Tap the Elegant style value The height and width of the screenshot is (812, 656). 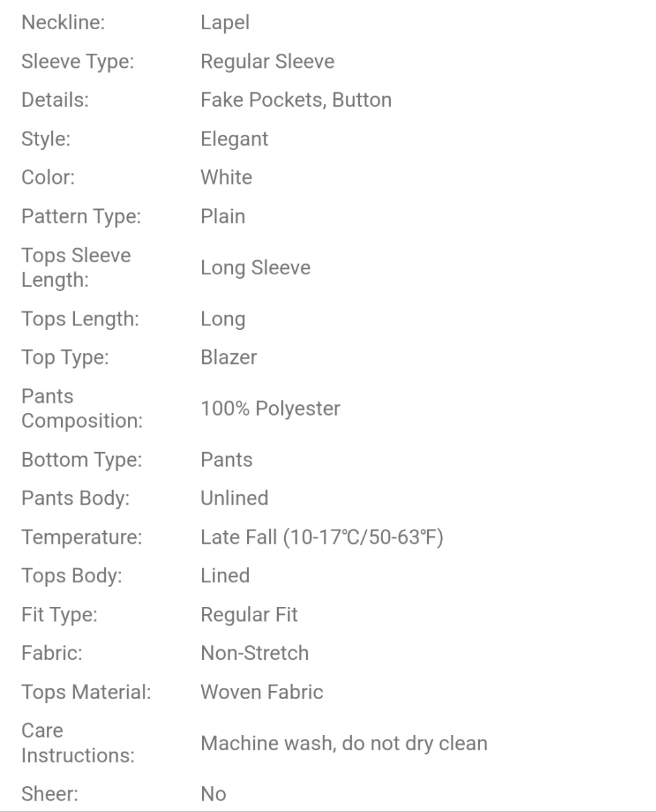click(234, 139)
